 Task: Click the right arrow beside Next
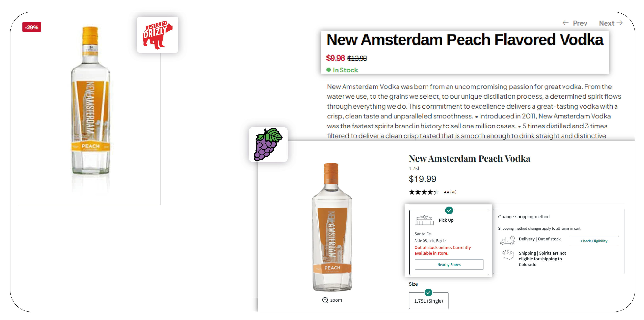point(619,23)
